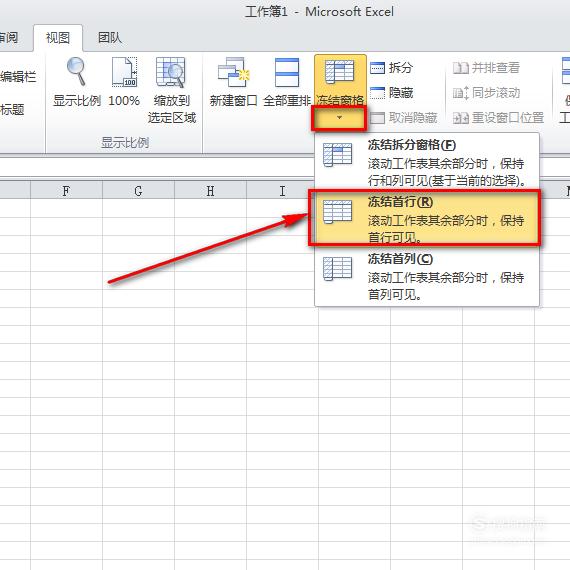This screenshot has height=570, width=570.
Task: Click the Freeze Panes (冻结窗格) icon
Action: [x=340, y=80]
